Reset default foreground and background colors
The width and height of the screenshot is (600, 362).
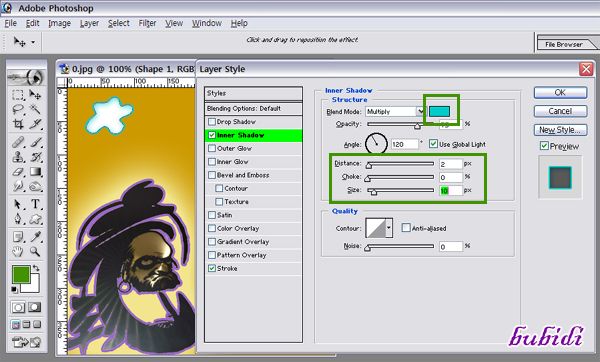coord(15,289)
